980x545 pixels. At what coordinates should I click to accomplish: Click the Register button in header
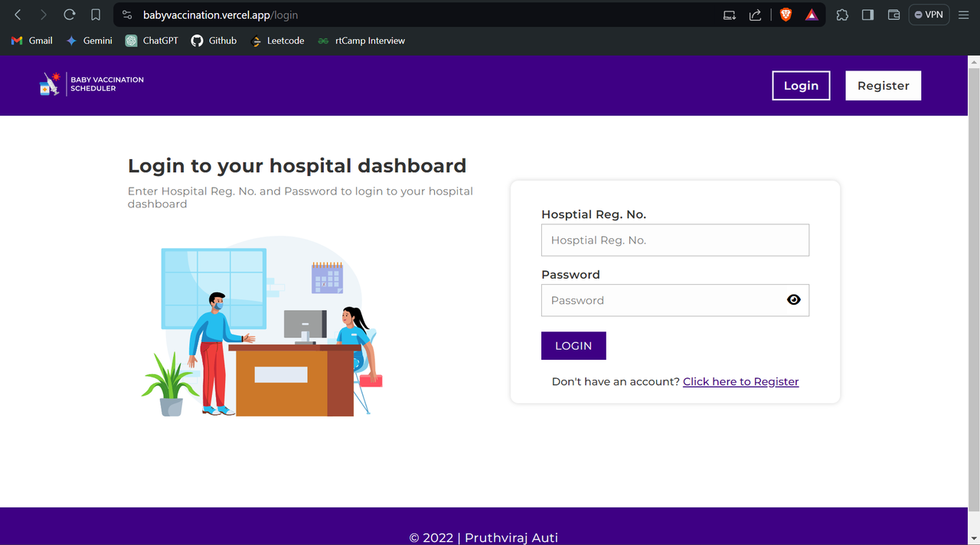pyautogui.click(x=883, y=86)
